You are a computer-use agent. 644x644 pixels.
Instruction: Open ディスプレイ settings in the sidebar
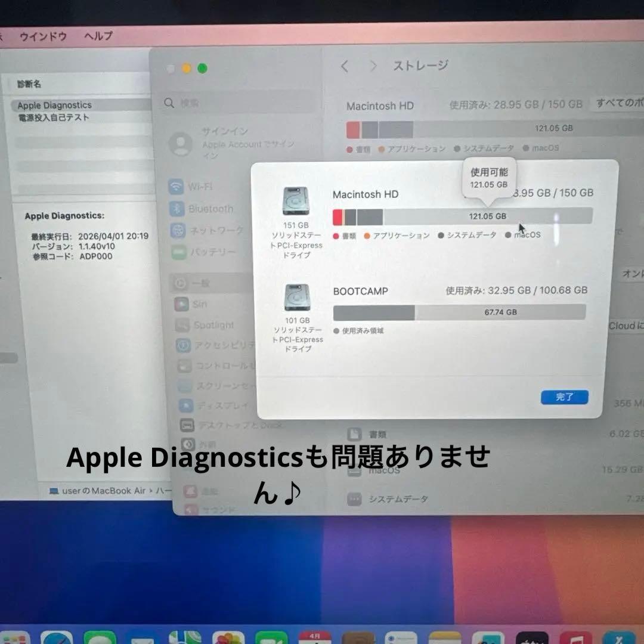pos(213,406)
